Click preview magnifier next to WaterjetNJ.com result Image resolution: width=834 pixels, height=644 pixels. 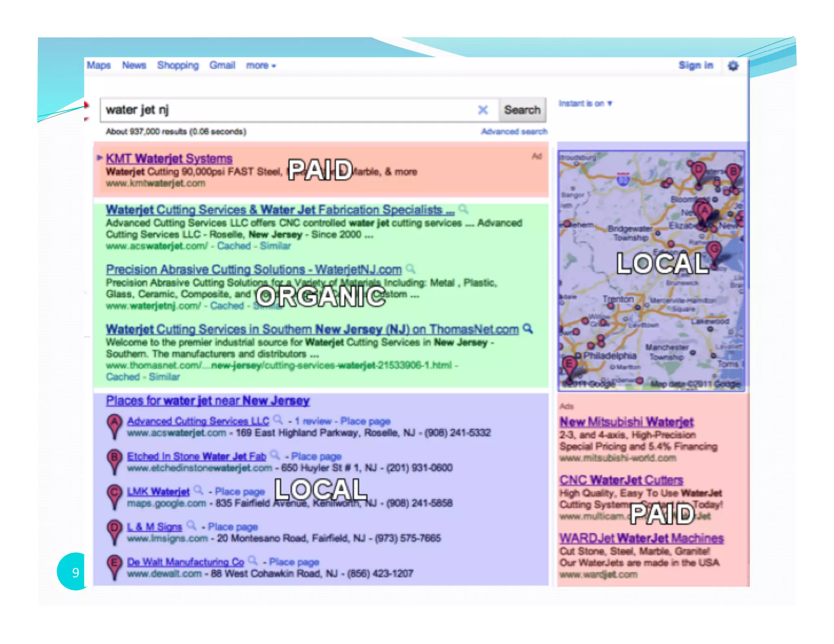[411, 269]
